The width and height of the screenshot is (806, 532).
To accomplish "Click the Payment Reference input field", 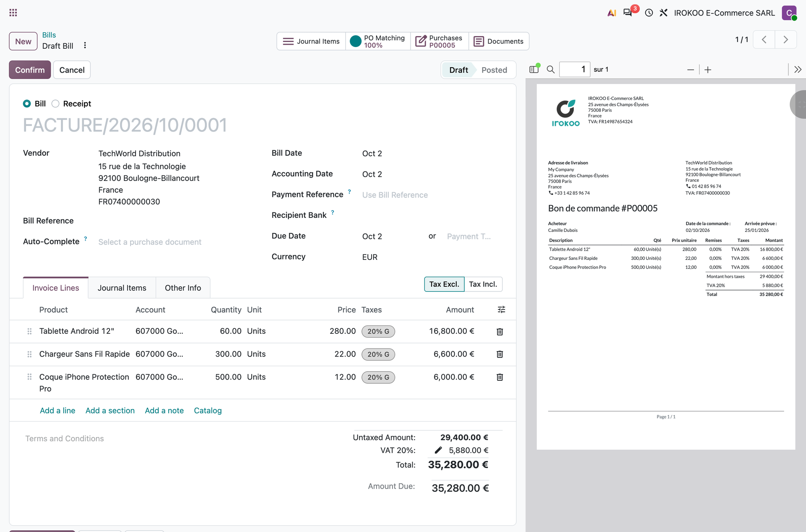I will pos(432,195).
